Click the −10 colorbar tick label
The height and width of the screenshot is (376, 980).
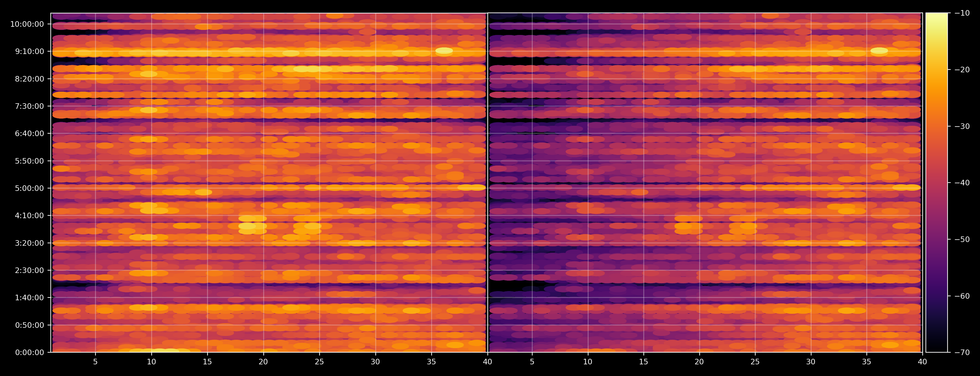tap(962, 13)
